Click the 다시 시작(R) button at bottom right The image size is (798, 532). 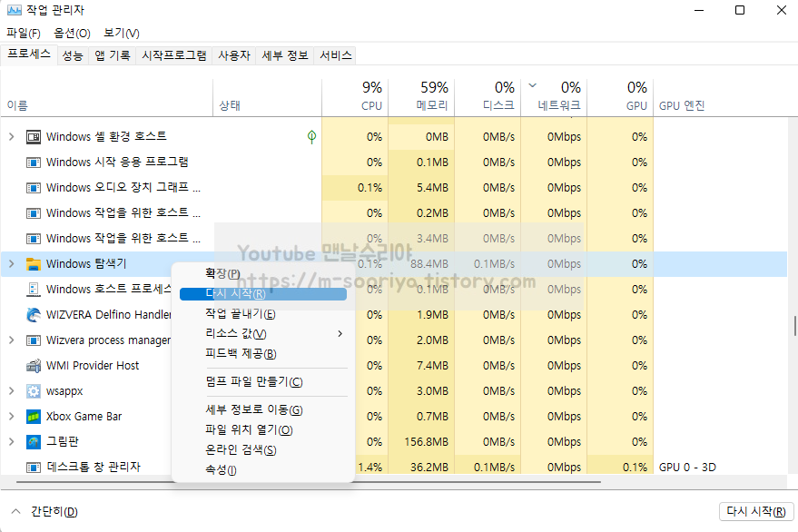756,511
